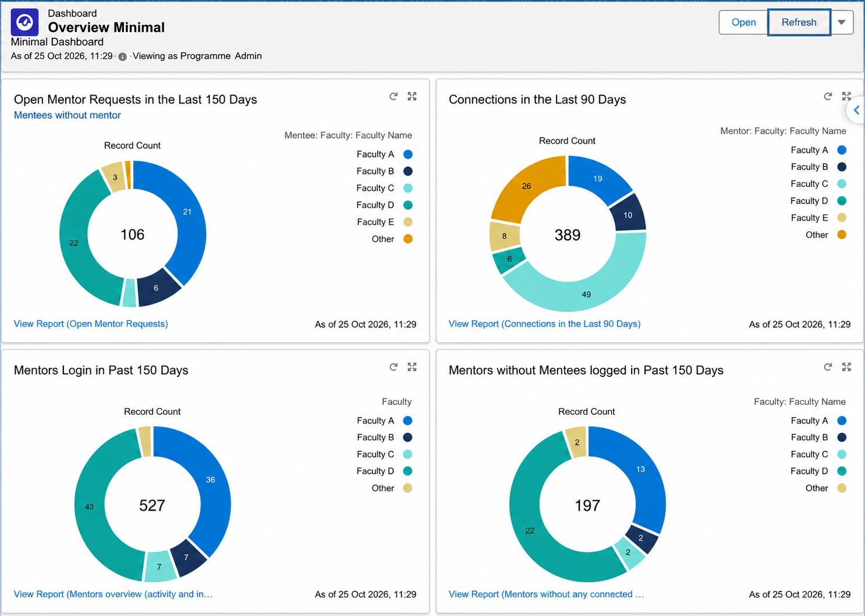The height and width of the screenshot is (616, 865).
Task: Click Faculty B swatch in Connections legend
Action: click(x=842, y=167)
